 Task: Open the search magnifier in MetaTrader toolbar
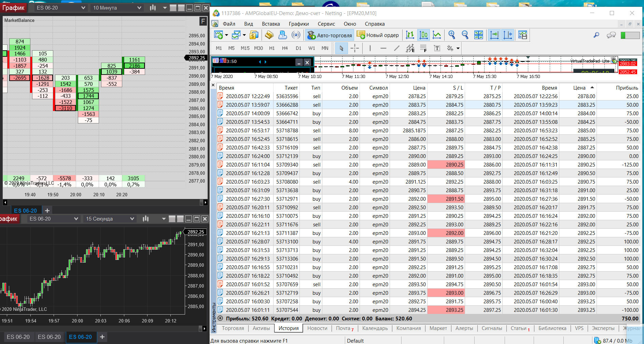click(596, 35)
